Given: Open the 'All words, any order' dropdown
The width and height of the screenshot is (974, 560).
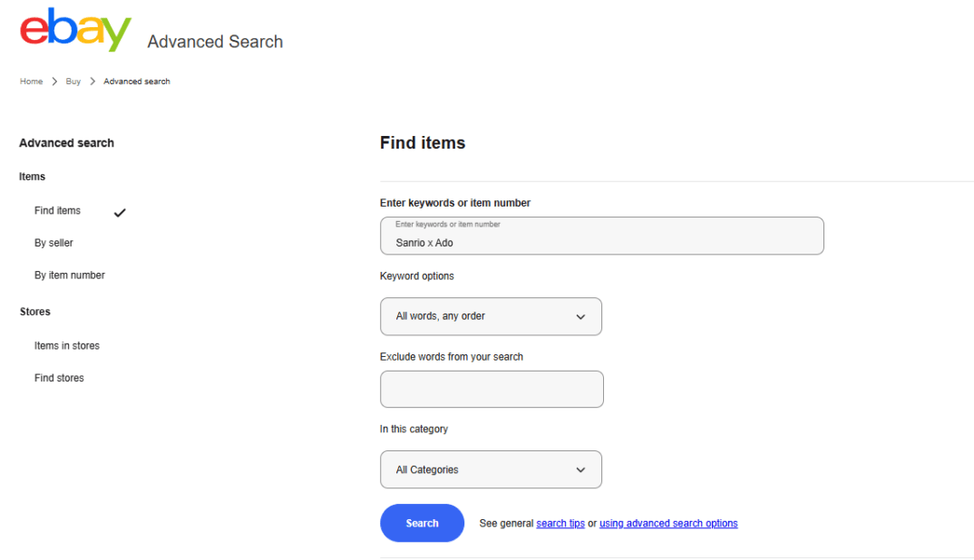Looking at the screenshot, I should (490, 316).
